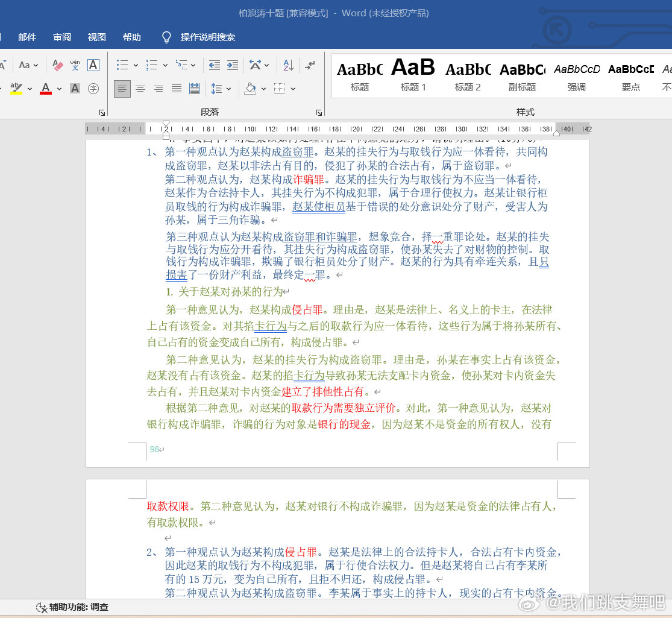This screenshot has height=618, width=672.
Task: Click the text highlight color marker
Action: [16, 89]
